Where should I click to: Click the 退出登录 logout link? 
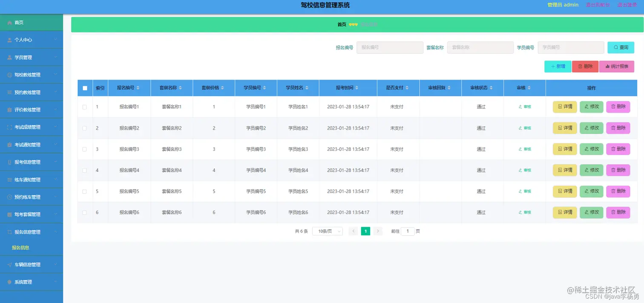[627, 5]
